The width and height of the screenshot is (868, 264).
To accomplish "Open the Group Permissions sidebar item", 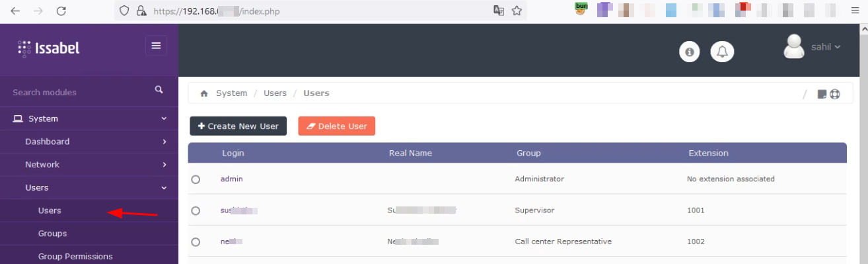I will pos(75,257).
